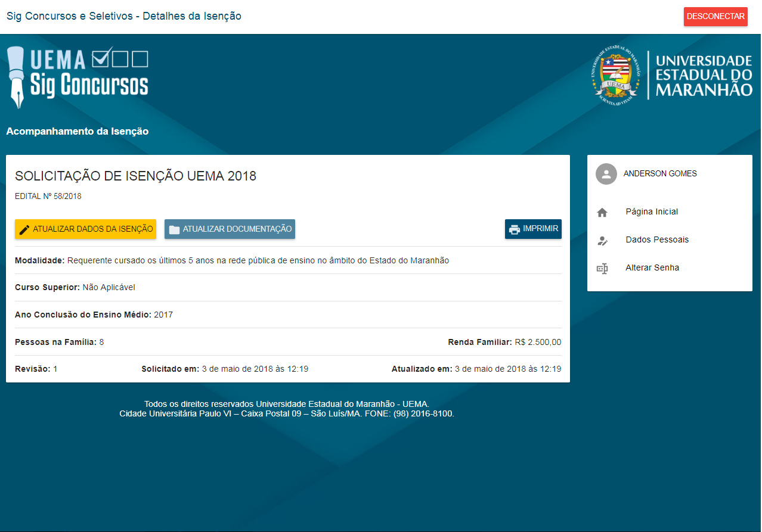This screenshot has width=762, height=532.
Task: Click the DESCONECTAR button
Action: [x=715, y=17]
